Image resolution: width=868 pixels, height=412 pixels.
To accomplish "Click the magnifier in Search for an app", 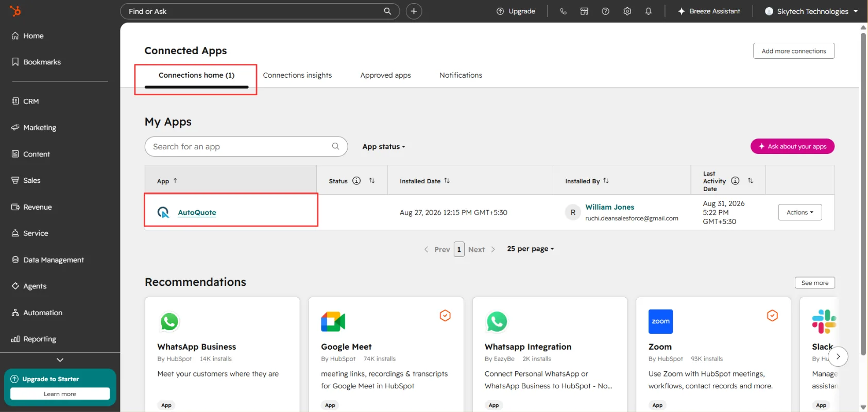I will pyautogui.click(x=335, y=146).
